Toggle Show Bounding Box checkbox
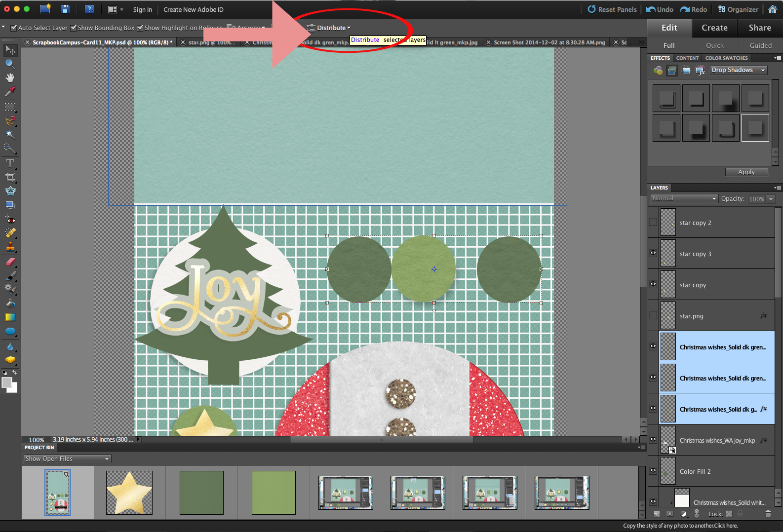This screenshot has height=532, width=783. tap(74, 28)
